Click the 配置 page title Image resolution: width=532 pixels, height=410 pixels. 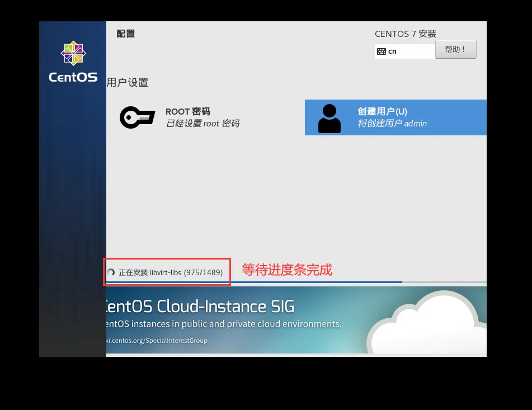tap(125, 34)
